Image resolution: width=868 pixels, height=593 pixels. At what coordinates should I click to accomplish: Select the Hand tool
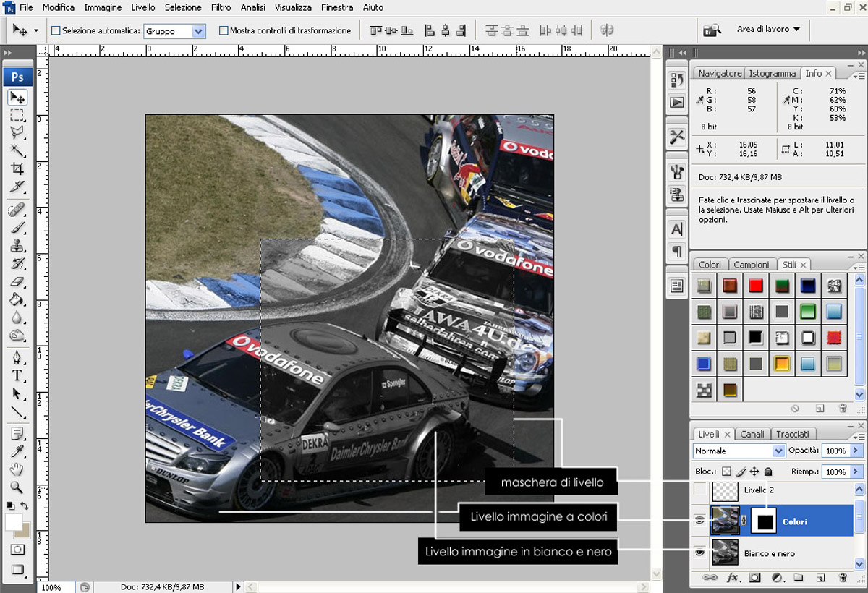pyautogui.click(x=17, y=469)
